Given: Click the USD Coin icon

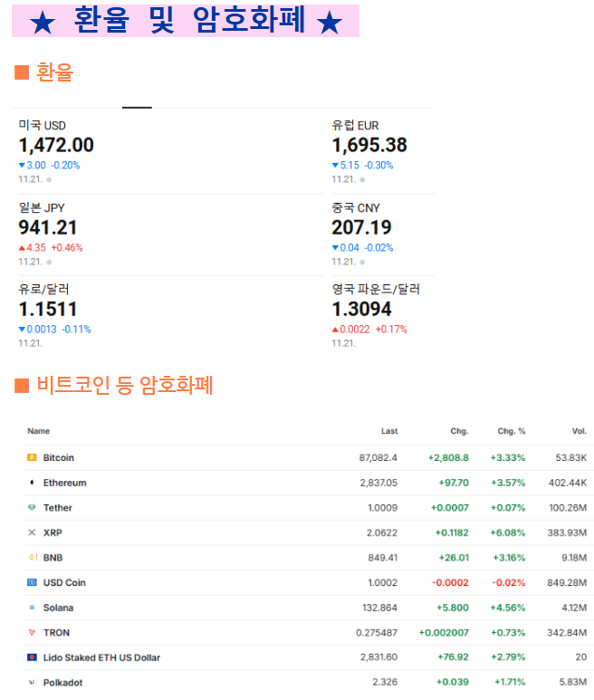Looking at the screenshot, I should pyautogui.click(x=32, y=582).
